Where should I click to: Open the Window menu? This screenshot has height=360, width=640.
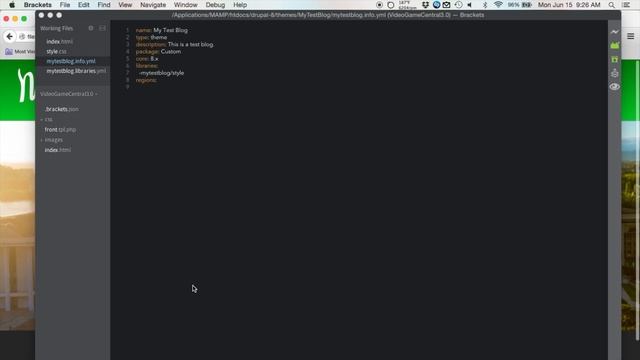pos(186,5)
